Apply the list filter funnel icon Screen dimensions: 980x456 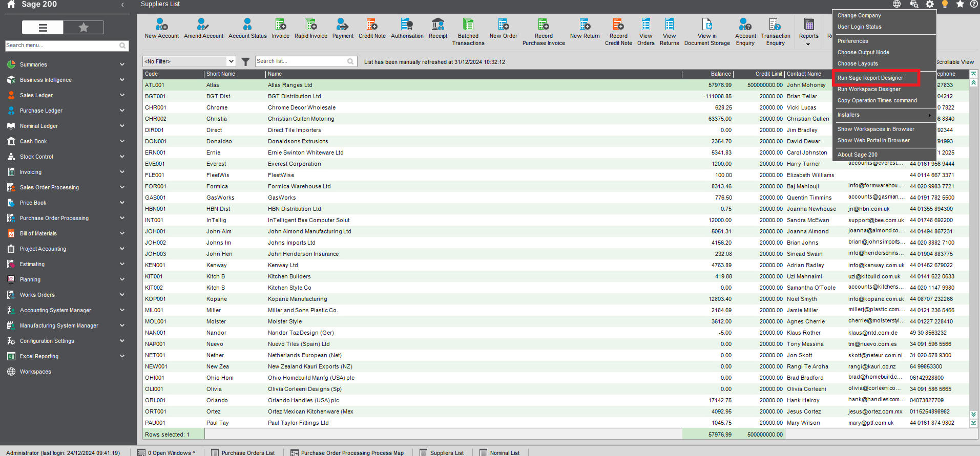pyautogui.click(x=245, y=61)
